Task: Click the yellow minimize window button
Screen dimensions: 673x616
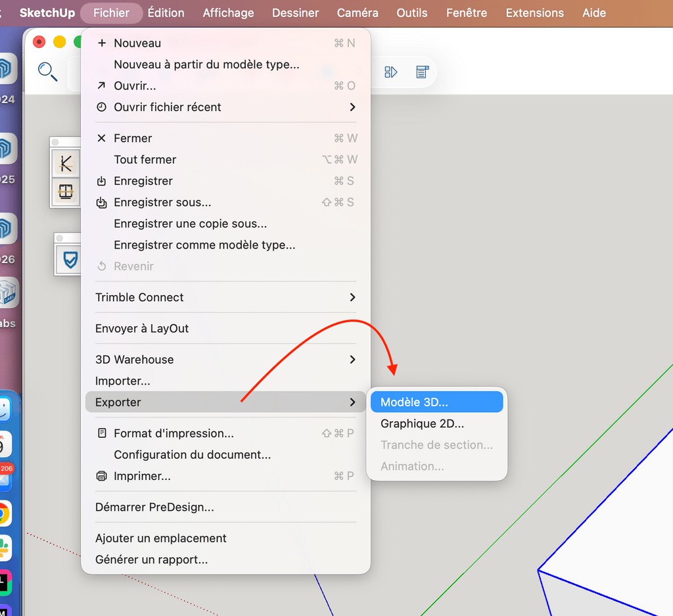Action: pos(59,41)
